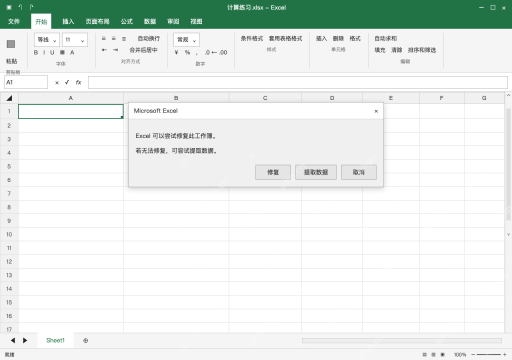Switch to the 视图 View tab
Image resolution: width=512 pixels, height=360 pixels.
click(196, 21)
